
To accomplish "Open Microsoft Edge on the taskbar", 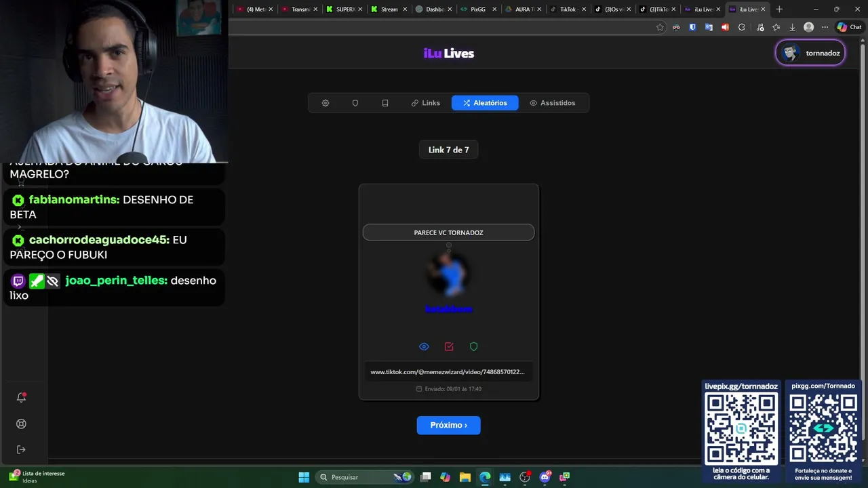I will coord(485,477).
